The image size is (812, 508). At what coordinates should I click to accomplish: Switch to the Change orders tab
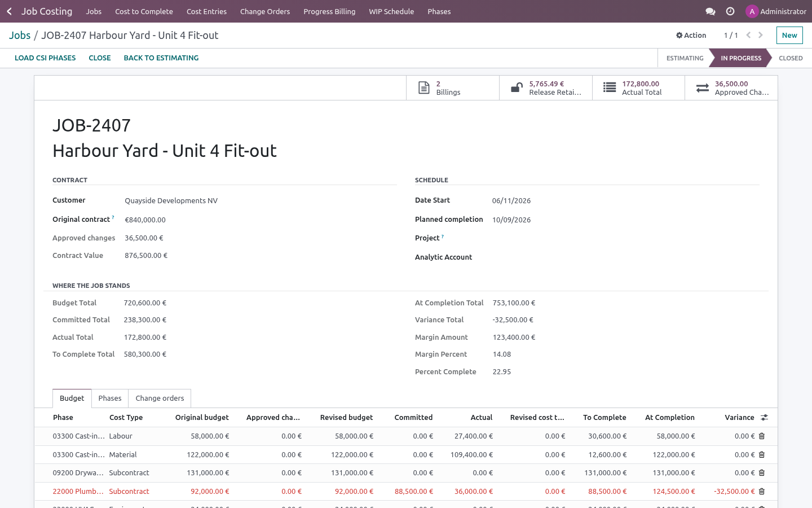[160, 398]
